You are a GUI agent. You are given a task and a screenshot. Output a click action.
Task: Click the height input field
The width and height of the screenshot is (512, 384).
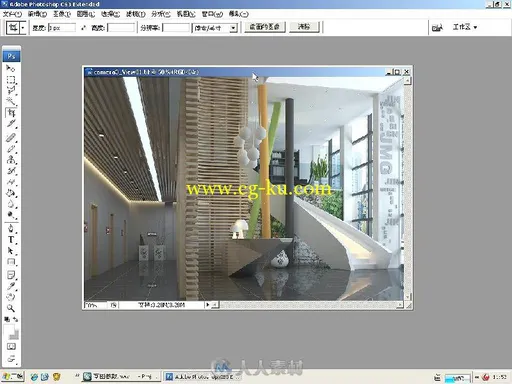(x=121, y=28)
